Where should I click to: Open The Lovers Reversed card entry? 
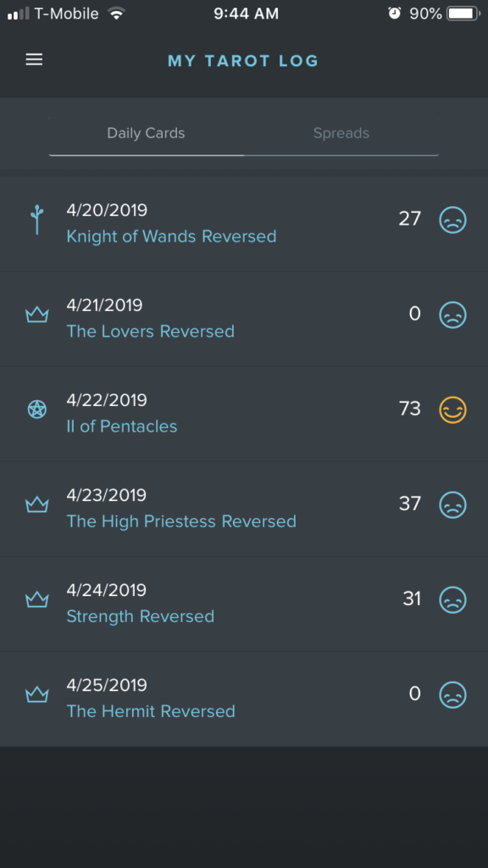coord(151,331)
